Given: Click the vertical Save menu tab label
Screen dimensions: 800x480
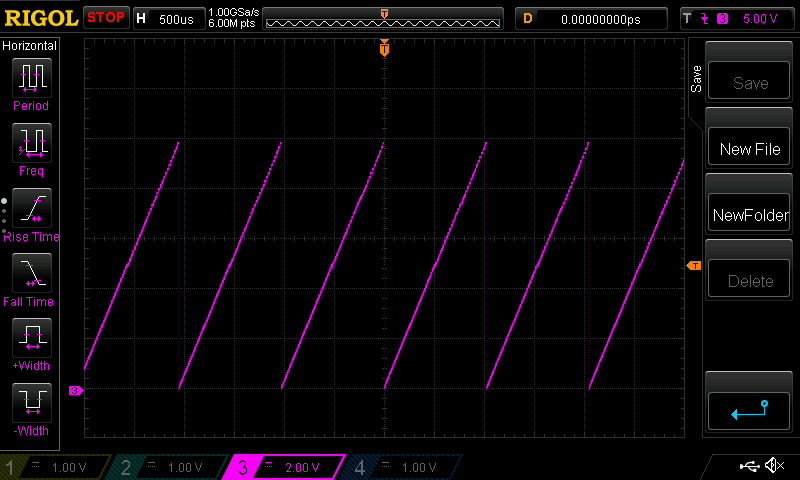Looking at the screenshot, I should click(x=696, y=79).
